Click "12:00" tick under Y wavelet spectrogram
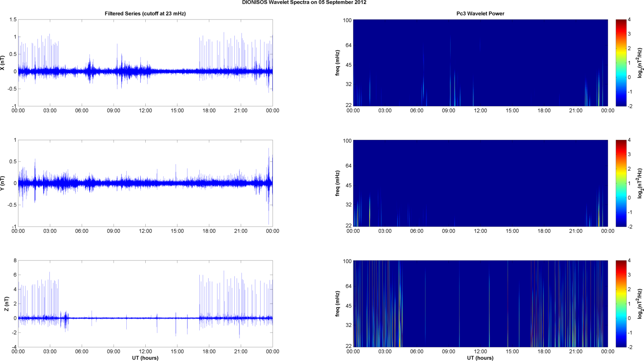The image size is (644, 361). point(480,231)
